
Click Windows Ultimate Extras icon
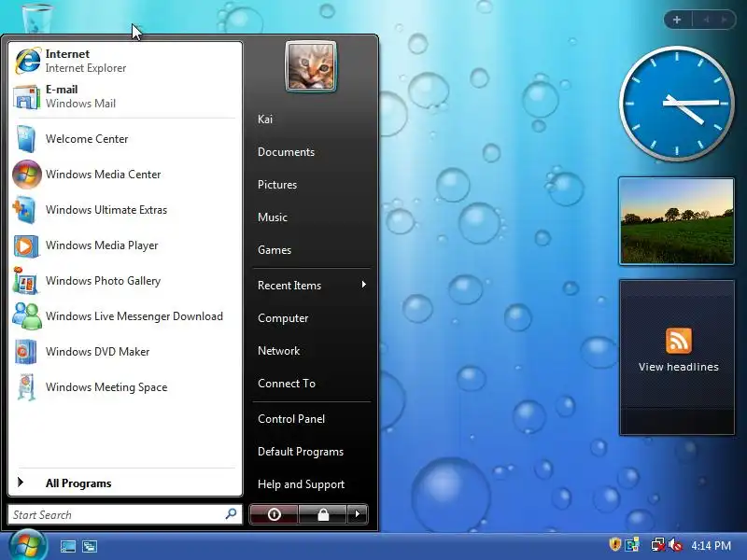(25, 210)
